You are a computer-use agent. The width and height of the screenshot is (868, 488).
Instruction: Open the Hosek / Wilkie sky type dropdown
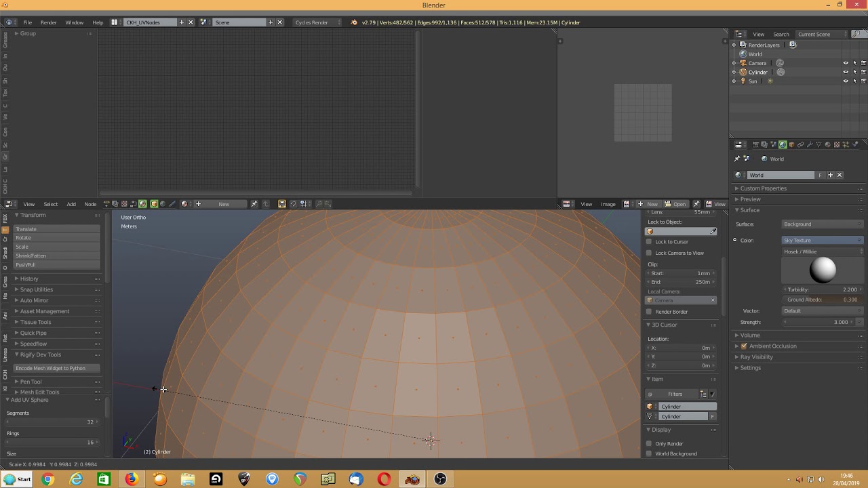[823, 251]
